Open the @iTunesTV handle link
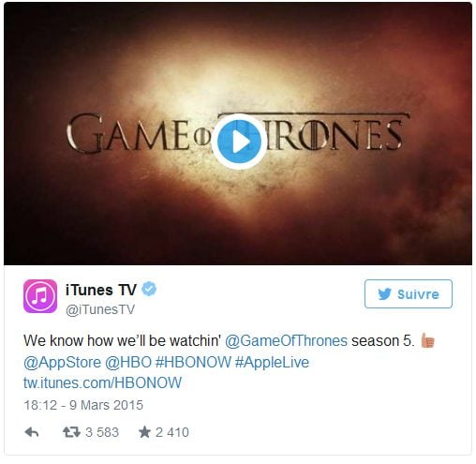Viewport: 476px width, 464px height. (x=100, y=309)
